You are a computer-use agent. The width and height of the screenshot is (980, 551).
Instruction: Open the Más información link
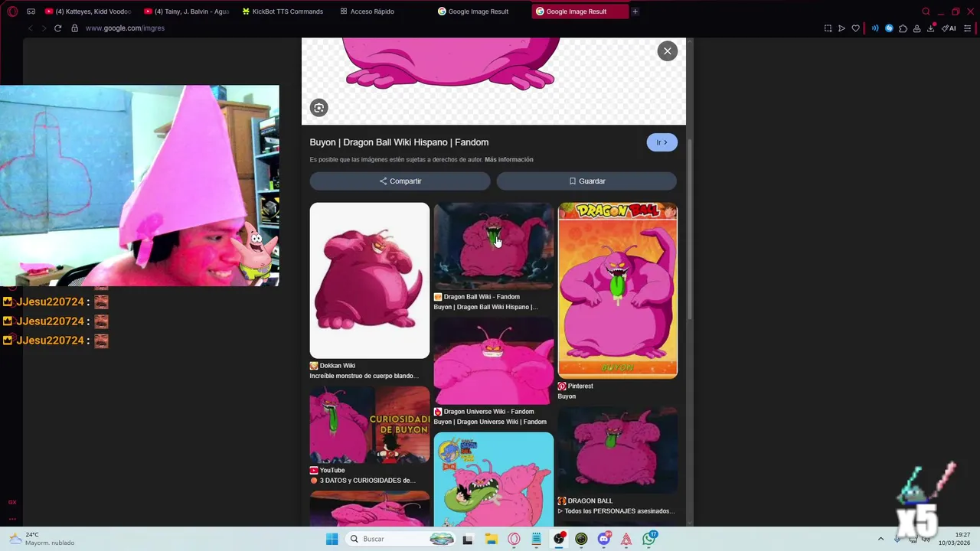508,160
